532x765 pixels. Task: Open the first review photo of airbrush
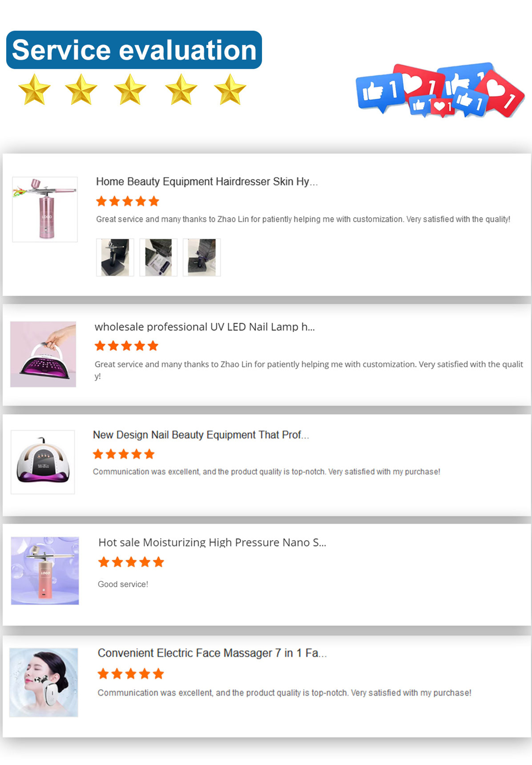[115, 257]
